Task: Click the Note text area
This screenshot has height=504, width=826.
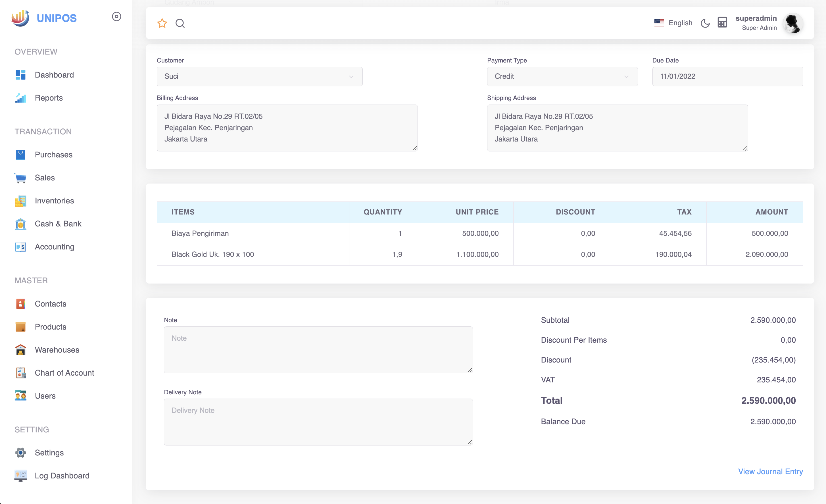Action: coord(318,350)
